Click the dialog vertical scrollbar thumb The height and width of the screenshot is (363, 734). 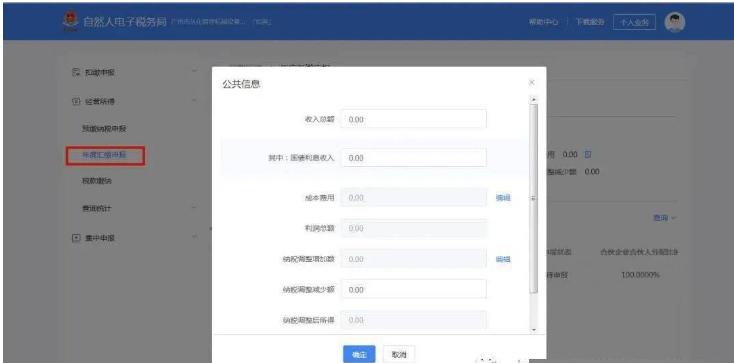point(534,199)
